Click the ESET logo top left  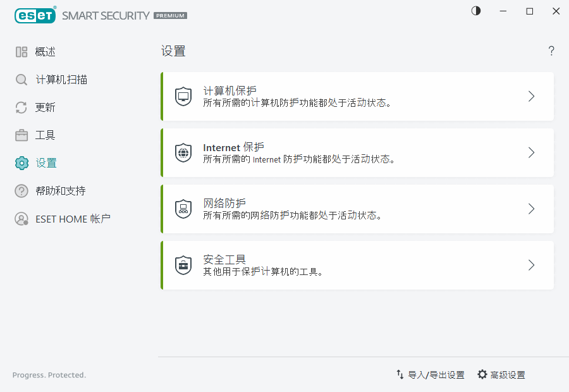tap(35, 15)
